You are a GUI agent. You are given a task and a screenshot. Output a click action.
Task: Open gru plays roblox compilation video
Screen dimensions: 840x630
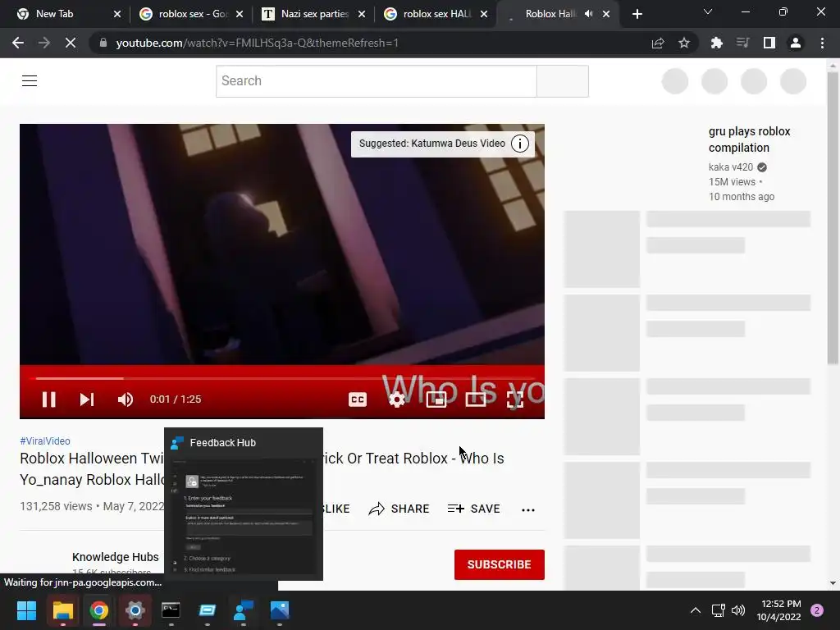pos(749,139)
